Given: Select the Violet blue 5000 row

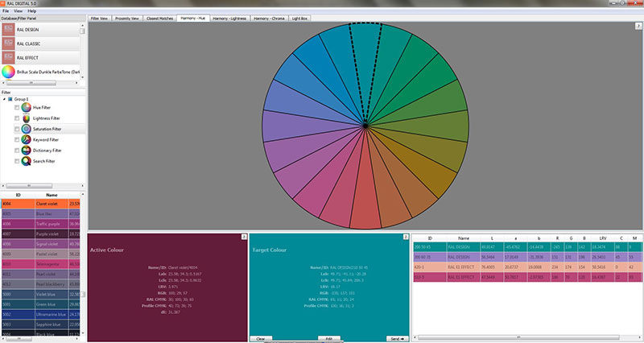Looking at the screenshot, I should click(41, 295).
